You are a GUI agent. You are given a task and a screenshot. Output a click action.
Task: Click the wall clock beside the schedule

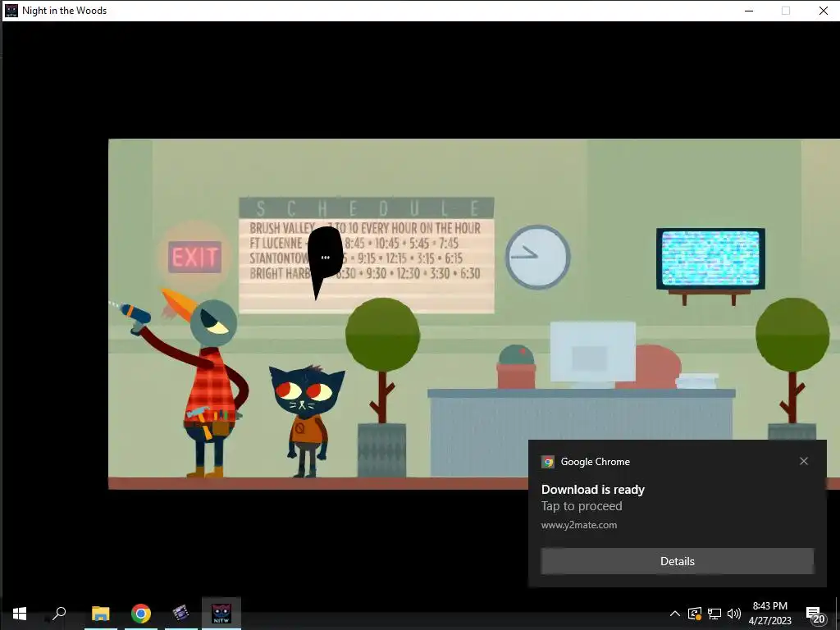537,257
